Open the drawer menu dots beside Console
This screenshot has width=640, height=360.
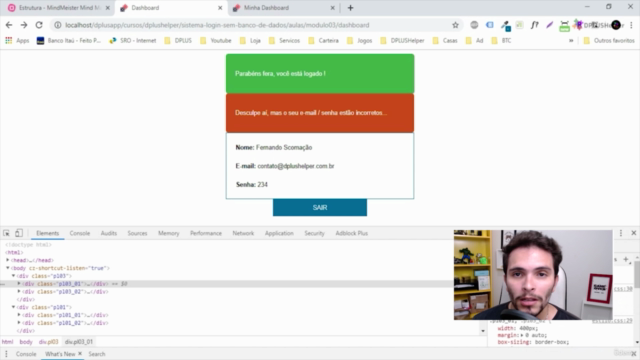(6, 354)
